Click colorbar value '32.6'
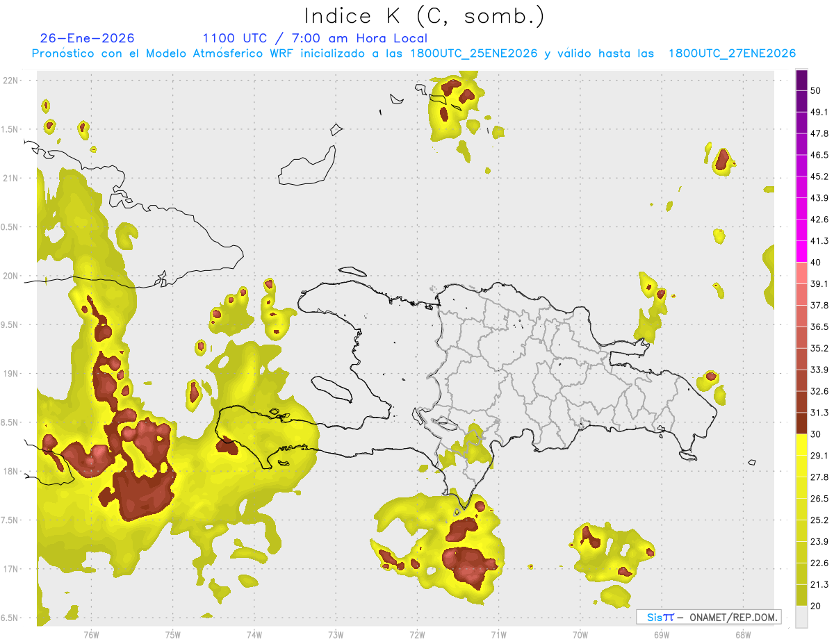The image size is (834, 644). pyautogui.click(x=819, y=391)
